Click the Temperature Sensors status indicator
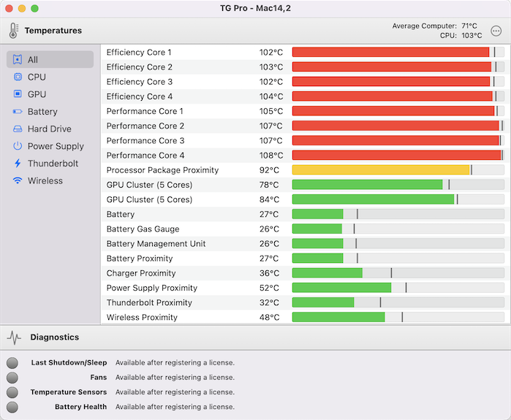The width and height of the screenshot is (511, 420). click(12, 392)
